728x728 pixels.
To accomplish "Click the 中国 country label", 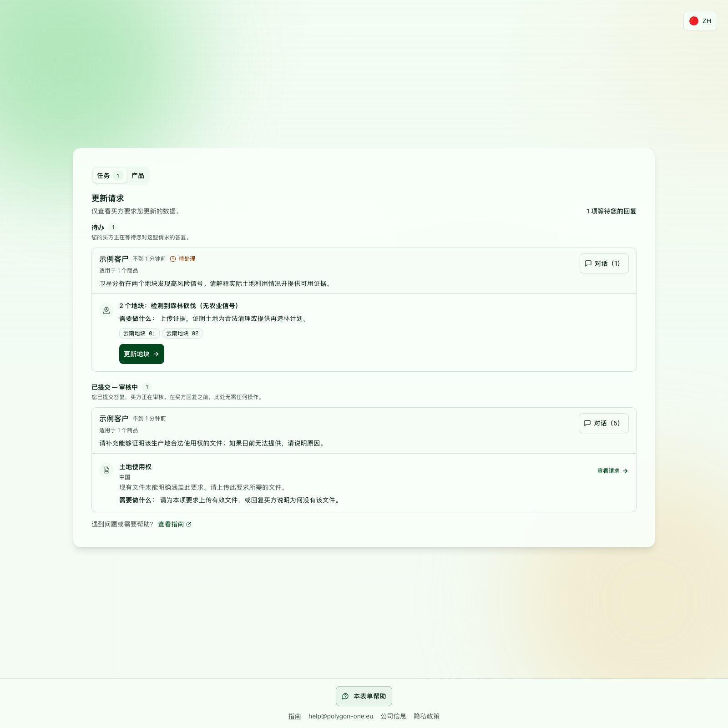I will [125, 477].
